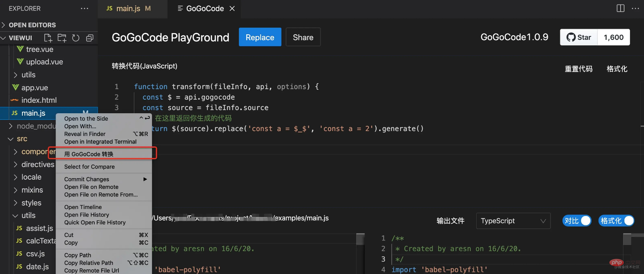Click the New File icon in explorer
The width and height of the screenshot is (644, 274).
[x=48, y=38]
